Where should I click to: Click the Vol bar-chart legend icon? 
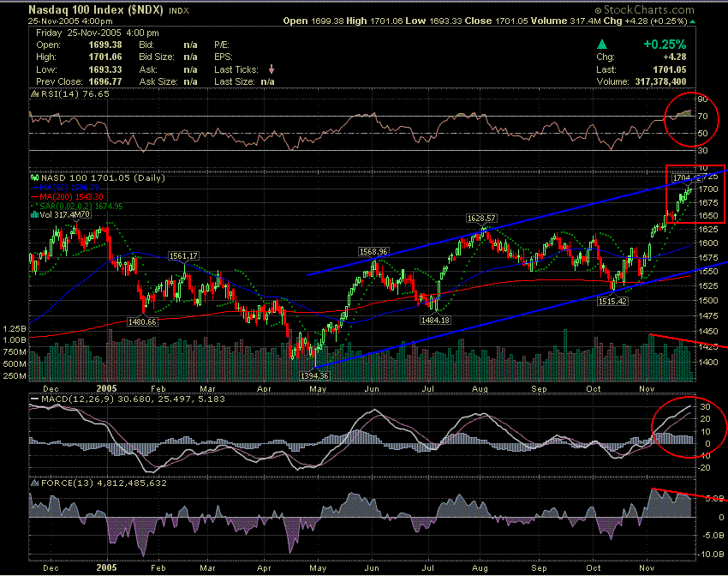[x=35, y=214]
